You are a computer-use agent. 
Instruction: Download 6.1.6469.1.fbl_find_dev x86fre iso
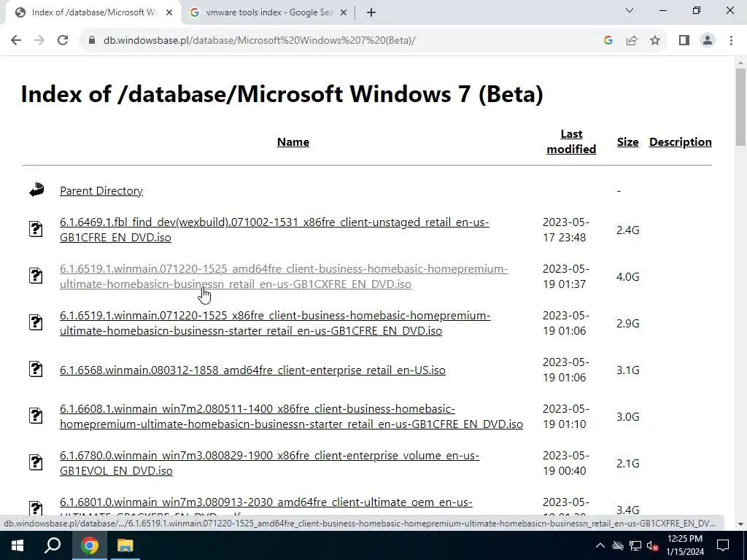(274, 230)
